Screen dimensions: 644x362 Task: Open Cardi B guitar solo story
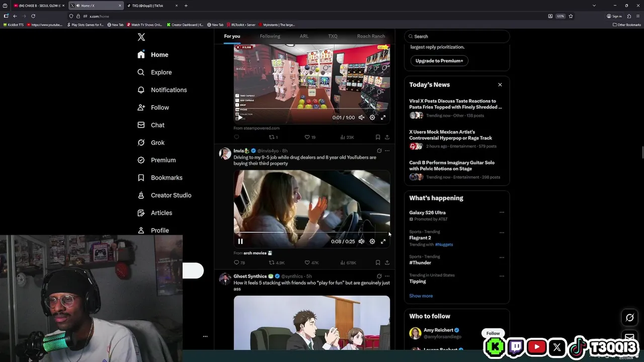coord(457,170)
